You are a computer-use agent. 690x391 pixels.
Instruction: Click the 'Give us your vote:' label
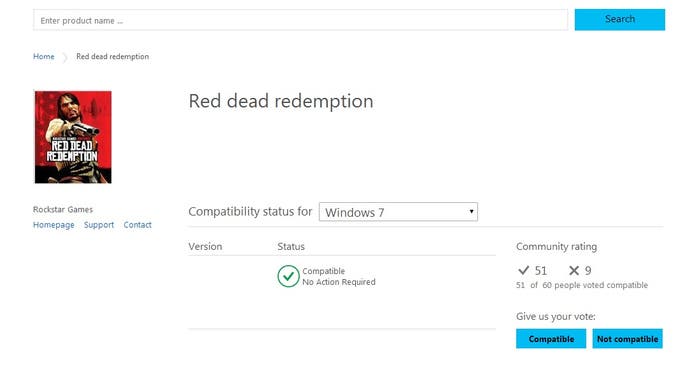556,316
